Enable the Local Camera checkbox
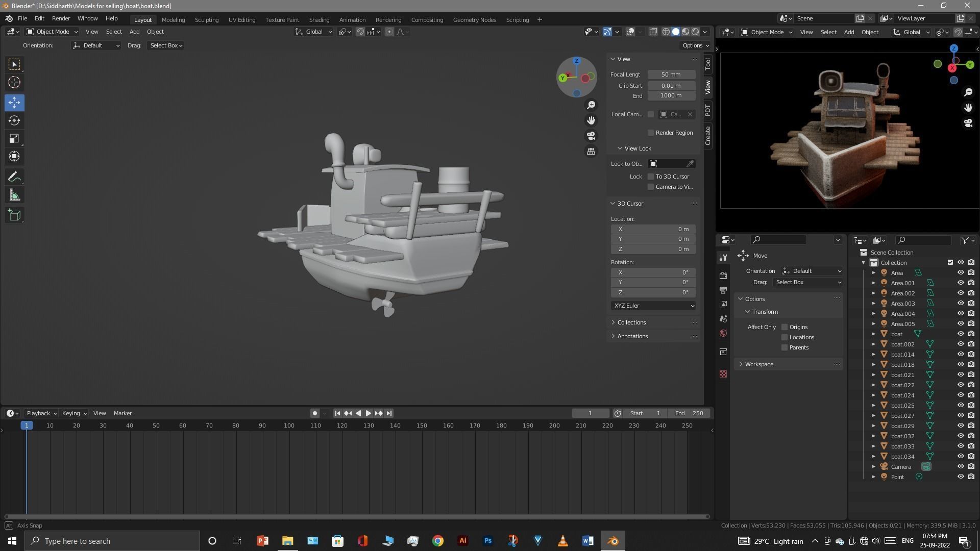 click(651, 114)
